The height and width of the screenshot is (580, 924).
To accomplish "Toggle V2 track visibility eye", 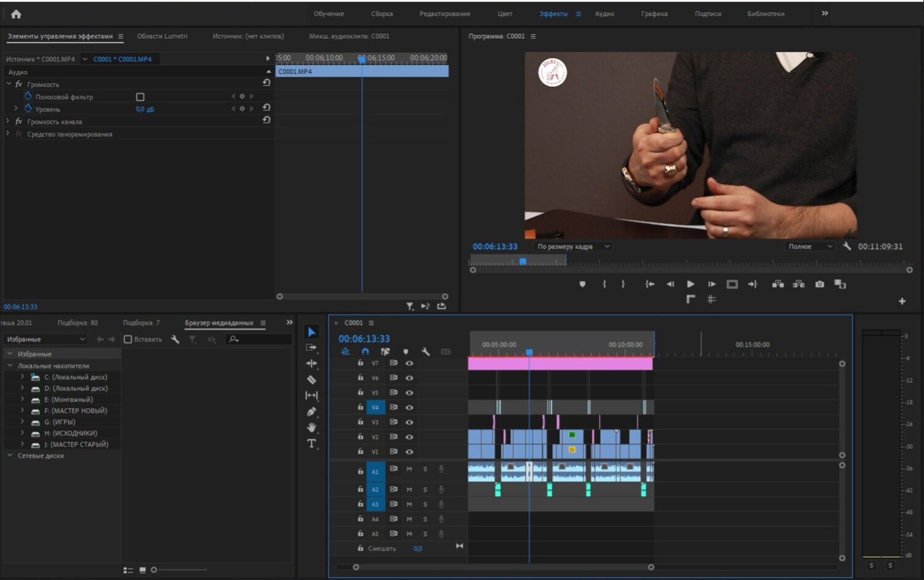I will pyautogui.click(x=409, y=436).
